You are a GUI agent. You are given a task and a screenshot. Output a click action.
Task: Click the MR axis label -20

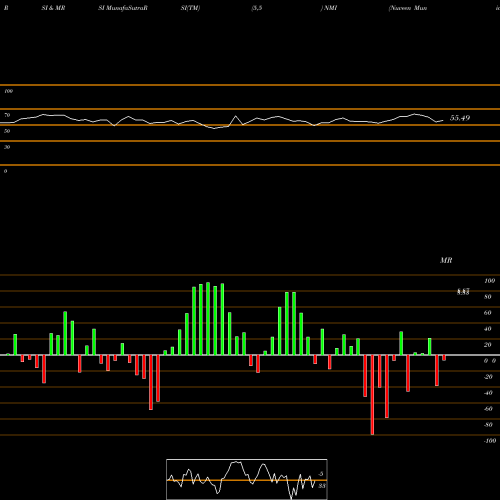(488, 377)
